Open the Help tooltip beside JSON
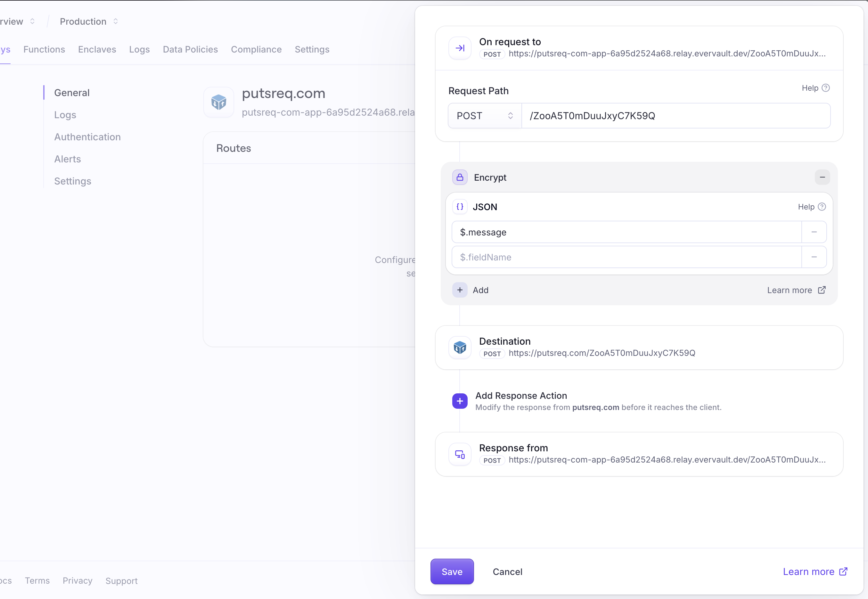Image resolution: width=868 pixels, height=599 pixels. coord(822,206)
